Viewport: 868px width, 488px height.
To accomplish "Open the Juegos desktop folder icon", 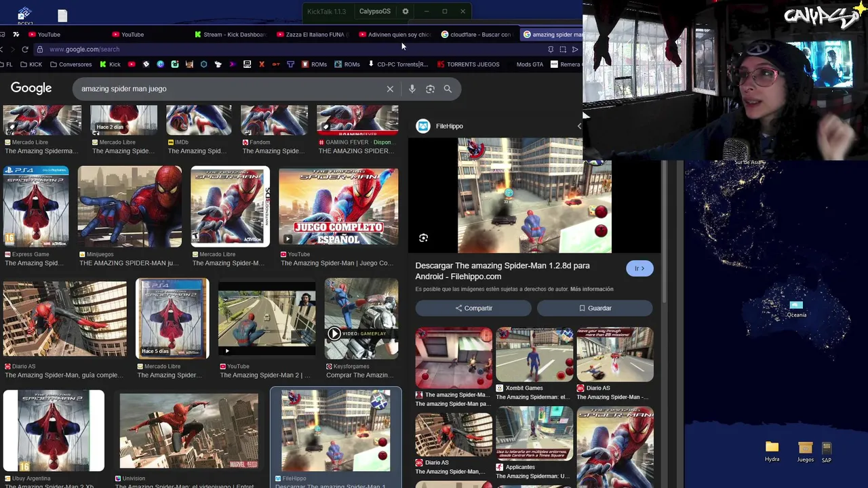I will [805, 451].
